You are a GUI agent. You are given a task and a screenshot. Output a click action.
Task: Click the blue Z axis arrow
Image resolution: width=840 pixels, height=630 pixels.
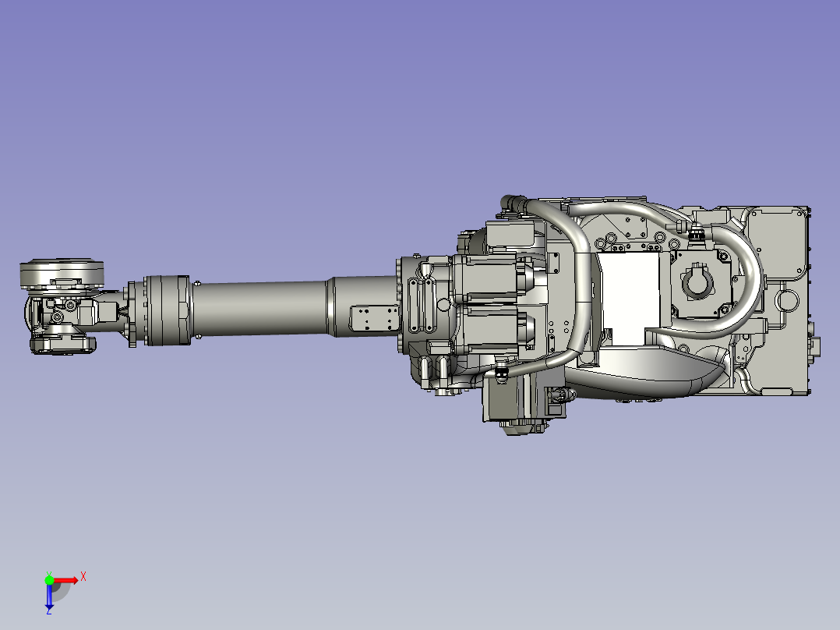49,596
